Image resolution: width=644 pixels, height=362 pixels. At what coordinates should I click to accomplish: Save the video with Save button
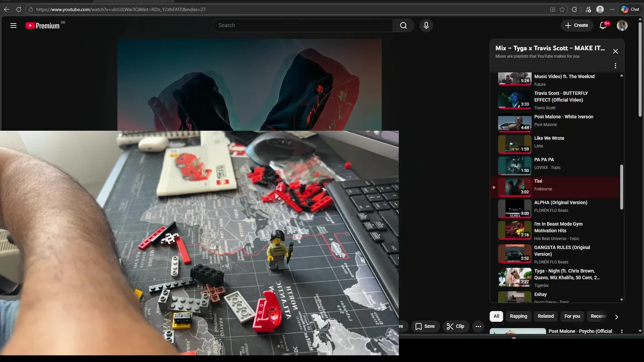(x=425, y=326)
